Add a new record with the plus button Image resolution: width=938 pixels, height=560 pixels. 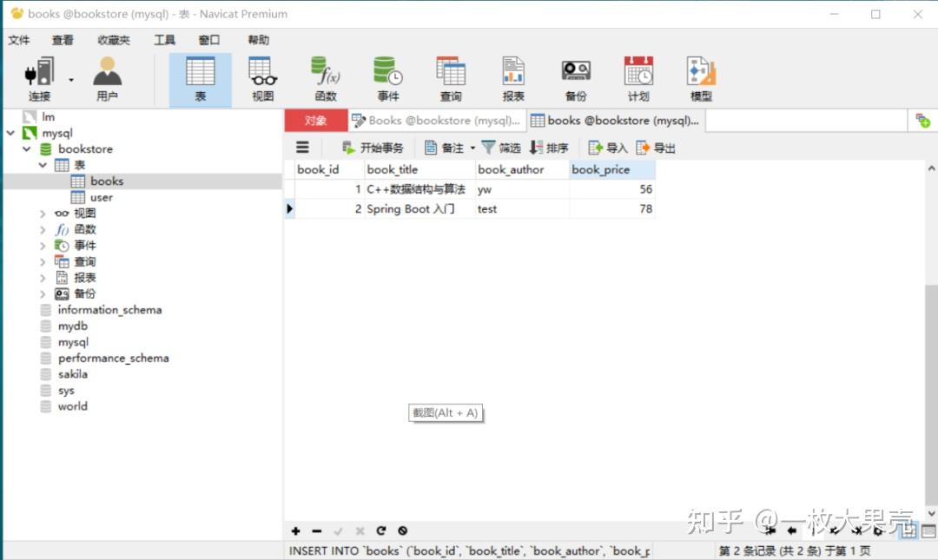(x=294, y=530)
